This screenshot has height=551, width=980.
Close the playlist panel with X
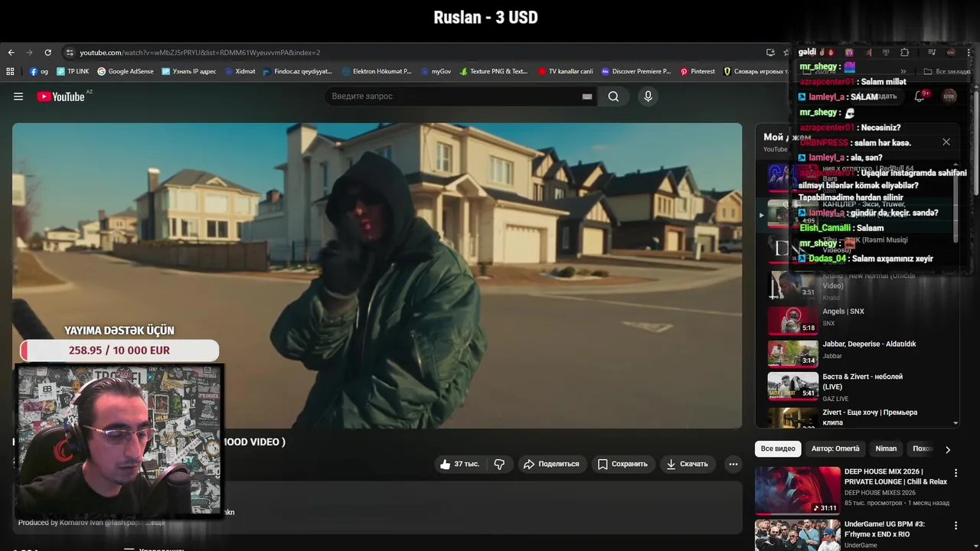946,142
